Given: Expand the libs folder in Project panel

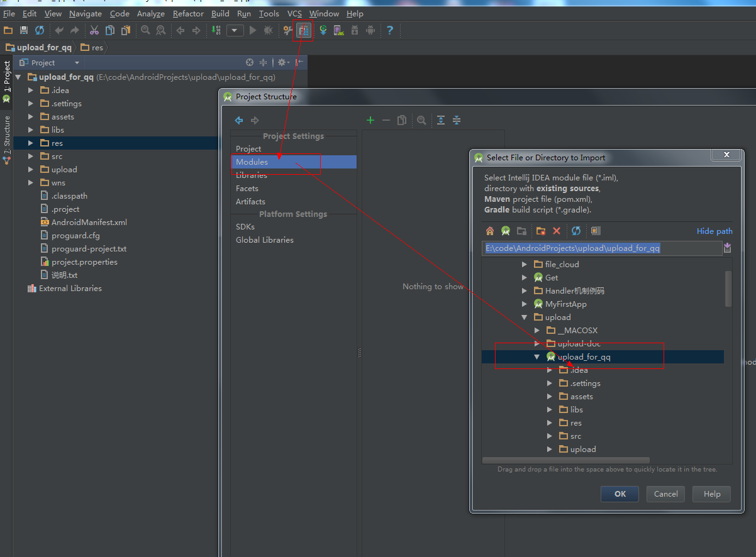Looking at the screenshot, I should point(31,130).
